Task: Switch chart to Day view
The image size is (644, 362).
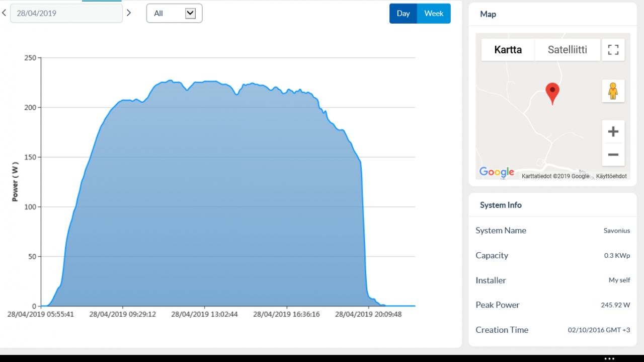Action: click(403, 14)
